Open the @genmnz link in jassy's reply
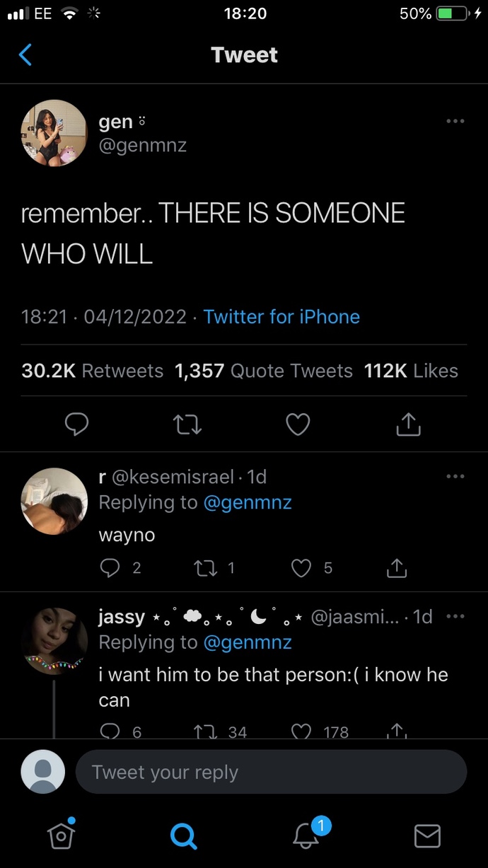This screenshot has height=868, width=488. [248, 642]
